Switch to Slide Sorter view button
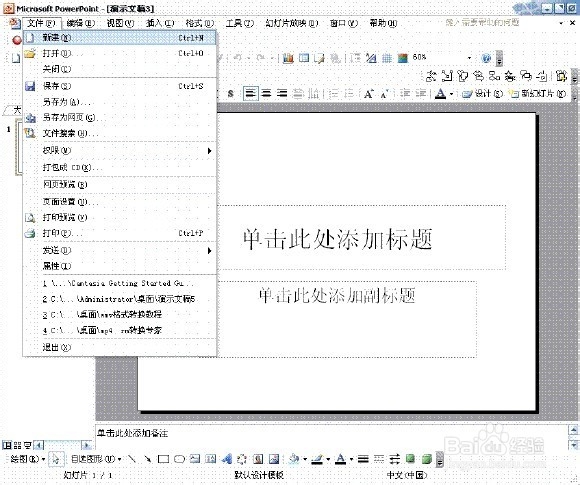This screenshot has height=485, width=580. tap(17, 445)
